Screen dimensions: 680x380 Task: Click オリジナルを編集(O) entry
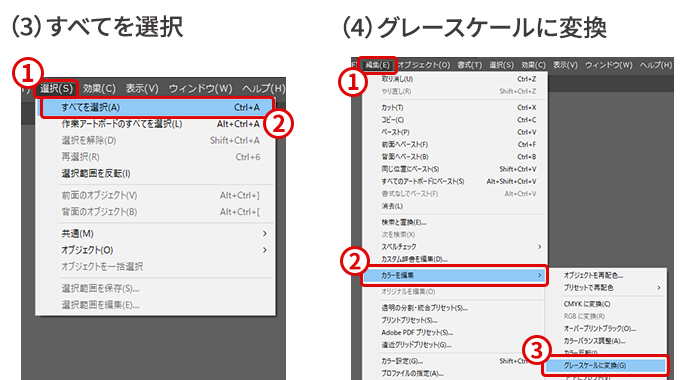455,292
